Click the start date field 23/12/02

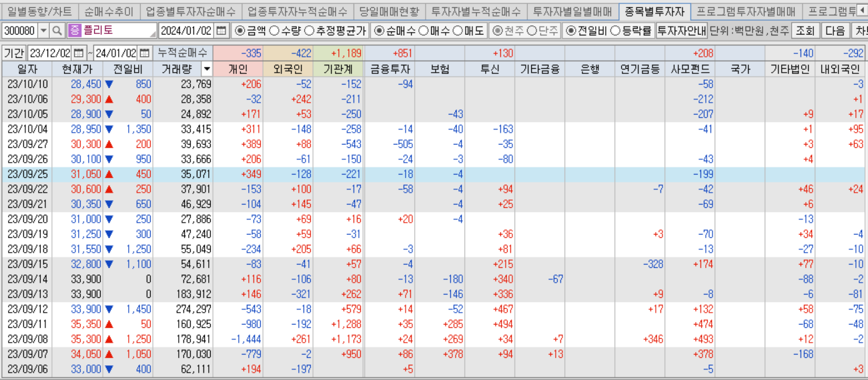[x=49, y=53]
